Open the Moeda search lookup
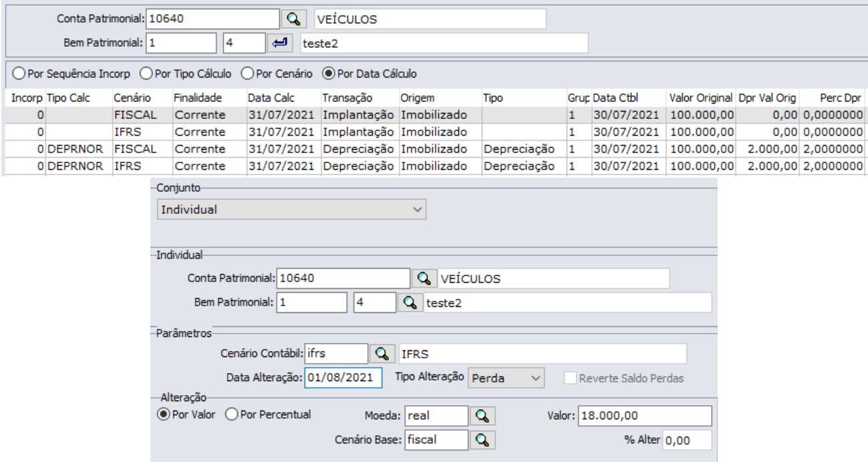Viewport: 868px width, 462px height. (x=481, y=415)
